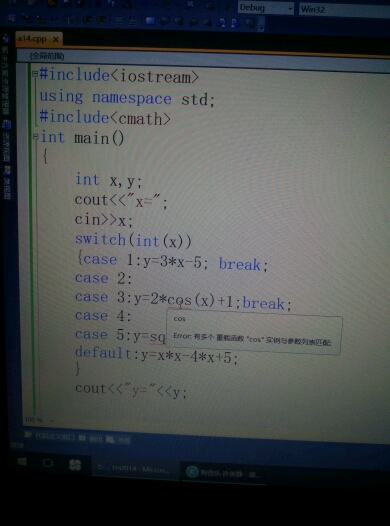Click the cos function call in code

tap(179, 299)
